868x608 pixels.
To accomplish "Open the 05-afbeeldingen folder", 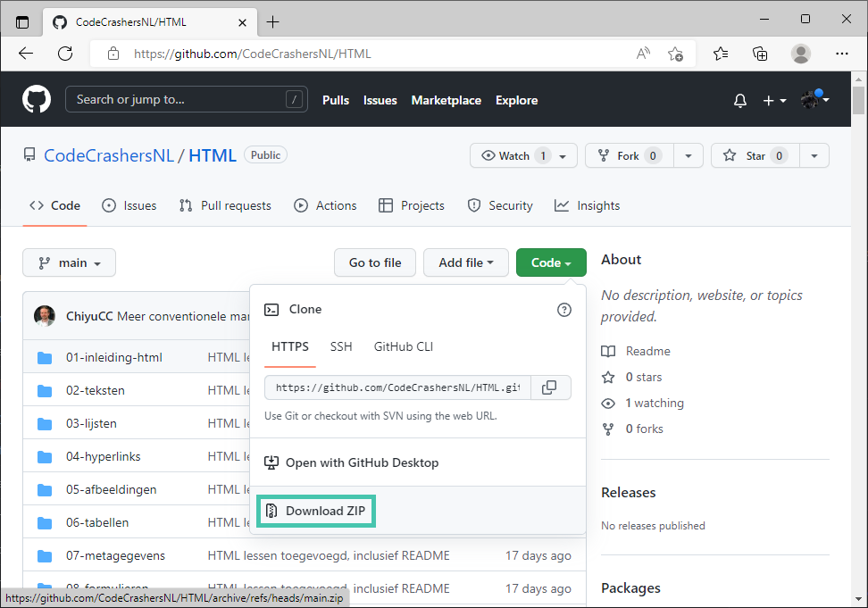I will (112, 489).
